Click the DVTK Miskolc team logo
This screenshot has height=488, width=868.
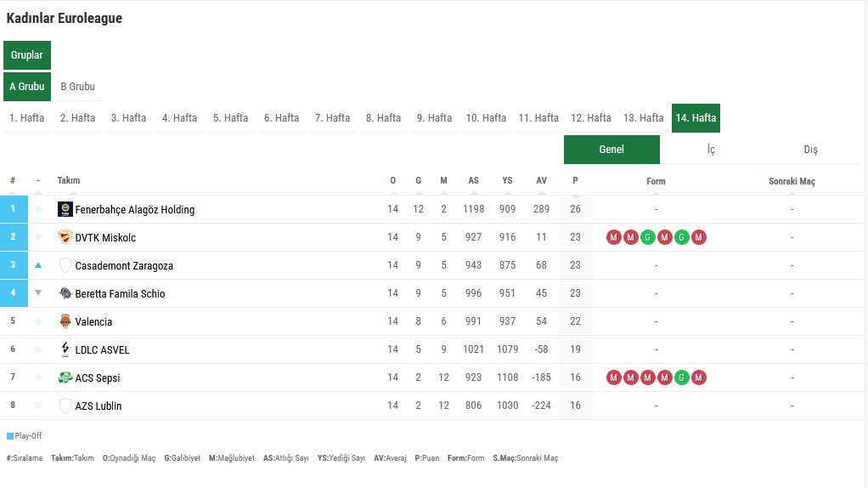pos(65,237)
